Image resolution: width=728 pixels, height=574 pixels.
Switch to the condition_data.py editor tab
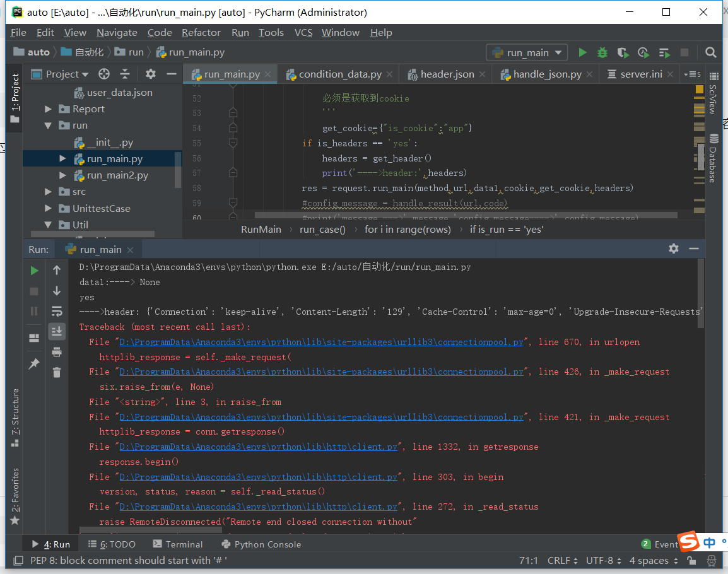pyautogui.click(x=339, y=74)
